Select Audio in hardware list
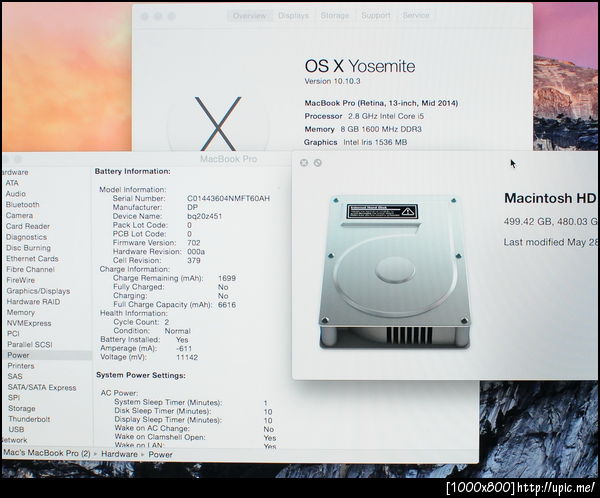Image resolution: width=600 pixels, height=498 pixels. 16,194
